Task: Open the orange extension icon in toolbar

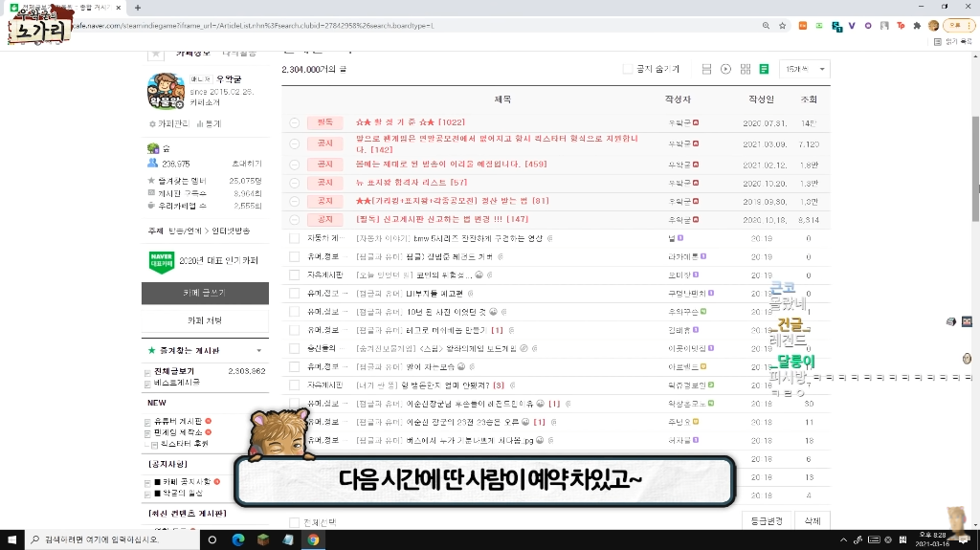Action: [x=803, y=26]
